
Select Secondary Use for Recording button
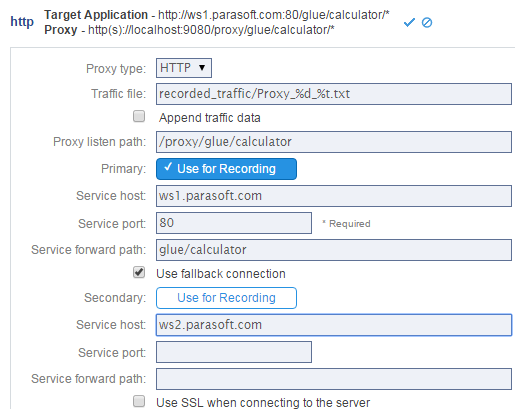(226, 298)
